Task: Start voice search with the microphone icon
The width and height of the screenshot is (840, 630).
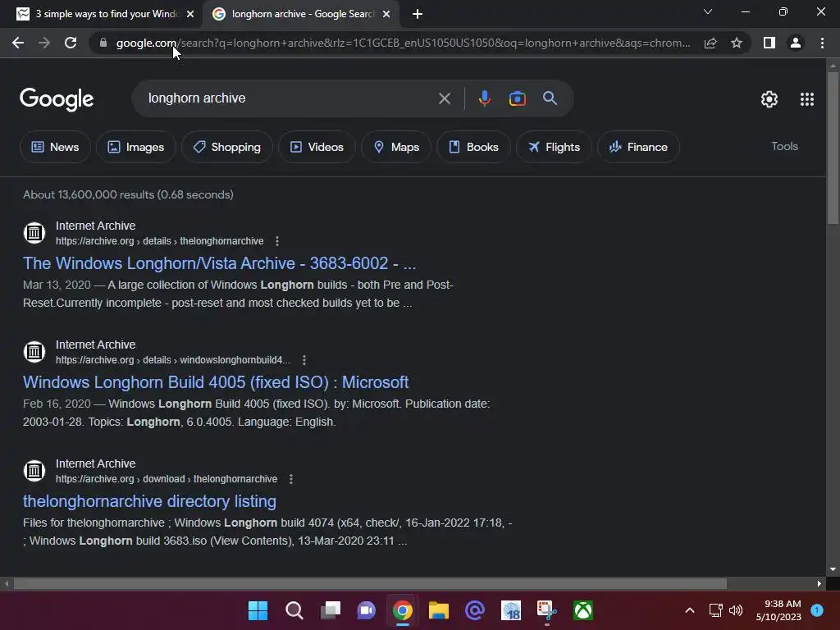Action: (484, 98)
